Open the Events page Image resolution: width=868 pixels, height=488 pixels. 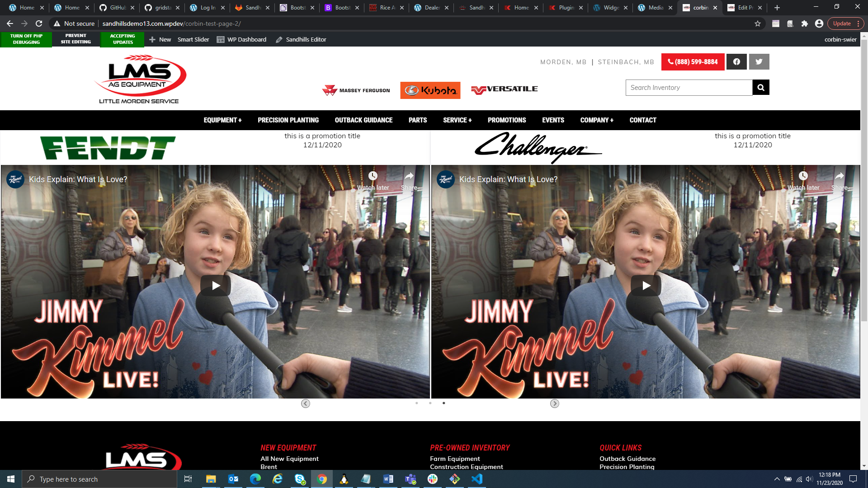tap(553, 120)
